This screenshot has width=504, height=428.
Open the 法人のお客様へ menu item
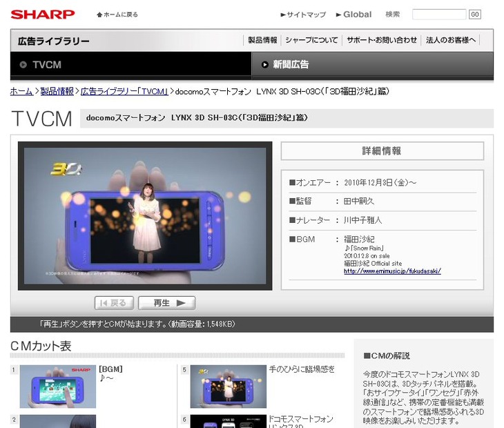[x=451, y=40]
